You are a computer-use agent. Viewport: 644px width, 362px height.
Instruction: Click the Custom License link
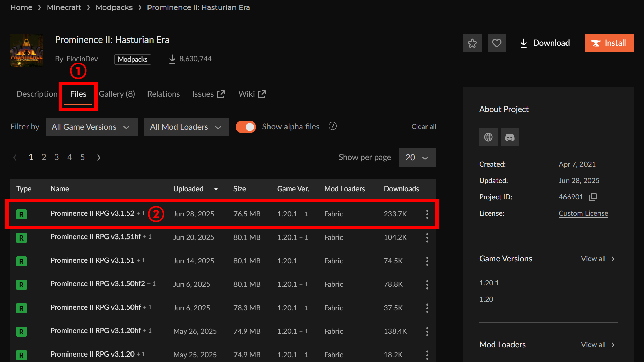click(x=583, y=213)
